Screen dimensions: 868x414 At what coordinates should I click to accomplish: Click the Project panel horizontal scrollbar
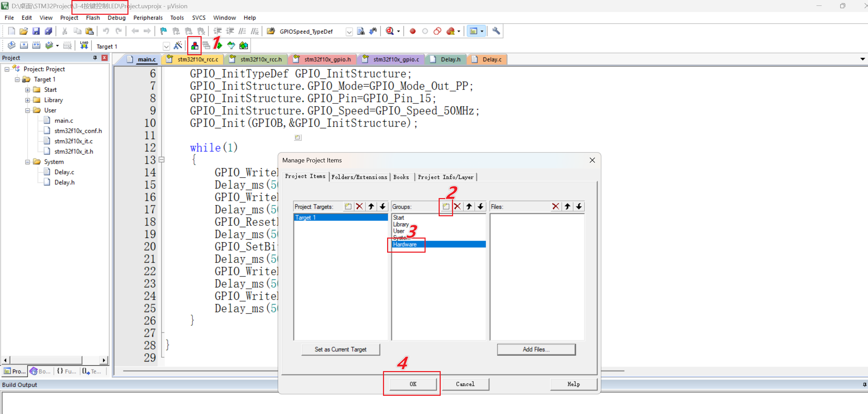tap(46, 360)
